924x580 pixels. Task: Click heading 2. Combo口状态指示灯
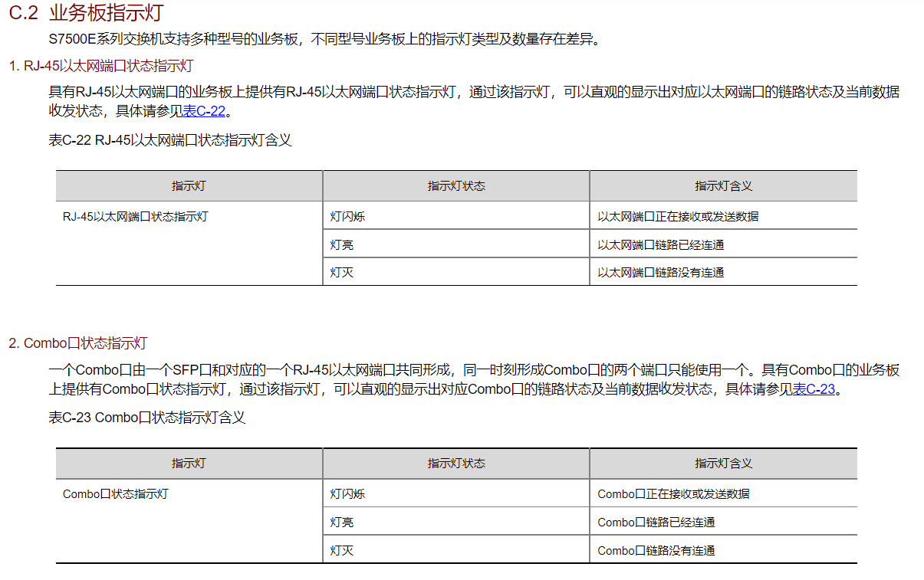pos(78,343)
